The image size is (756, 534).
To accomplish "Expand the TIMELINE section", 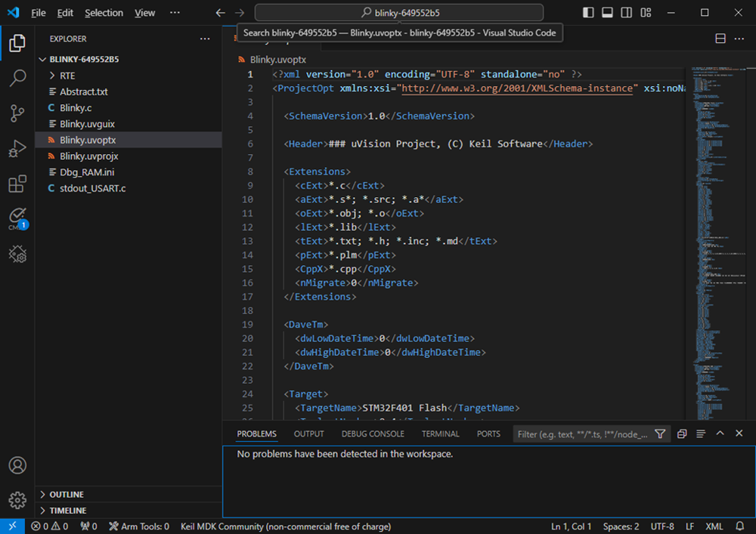I will (129, 511).
